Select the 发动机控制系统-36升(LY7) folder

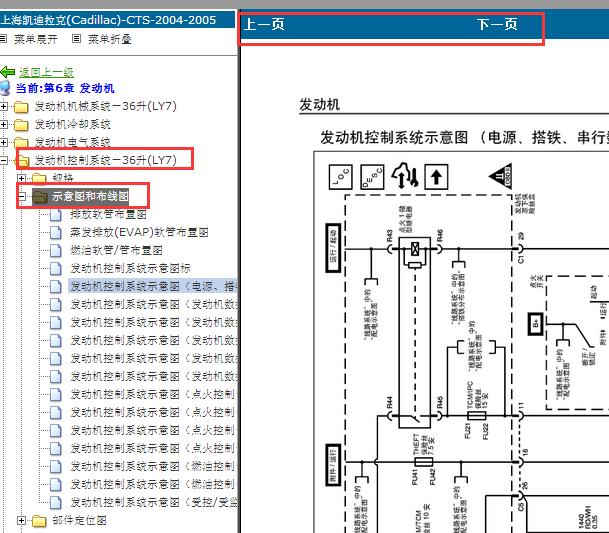coord(106,160)
